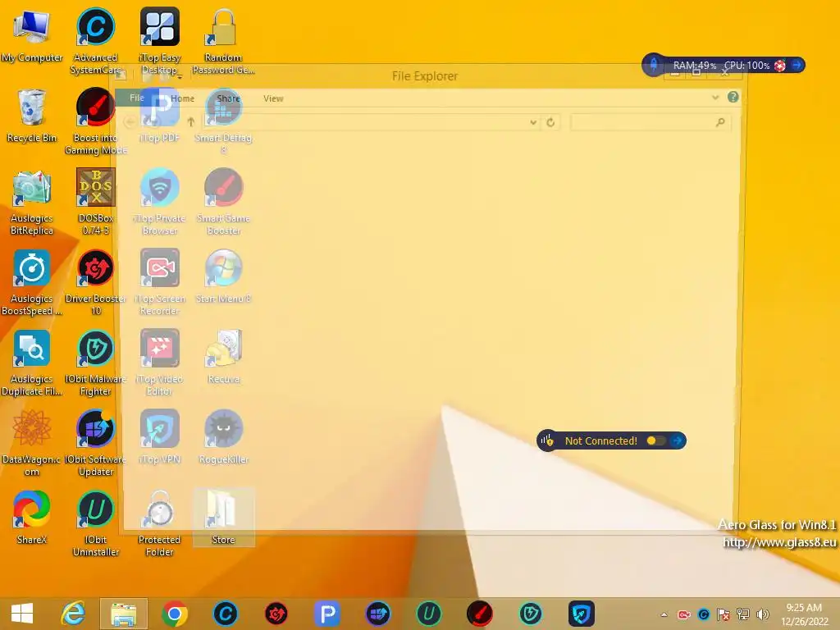
Task: Open the Recycle Bin
Action: click(32, 116)
